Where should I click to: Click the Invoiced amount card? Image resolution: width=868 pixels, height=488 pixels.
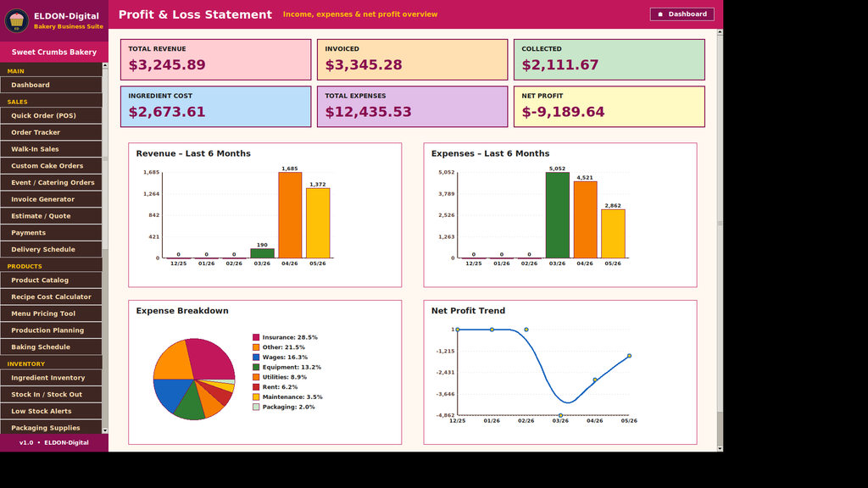click(x=413, y=60)
